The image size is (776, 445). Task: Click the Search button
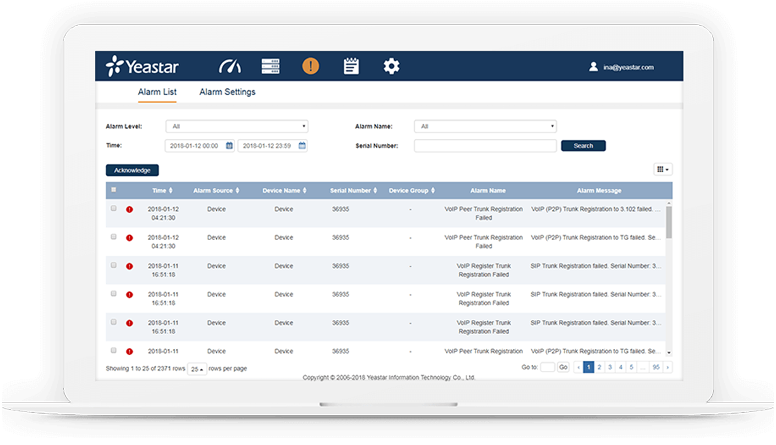pyautogui.click(x=583, y=146)
